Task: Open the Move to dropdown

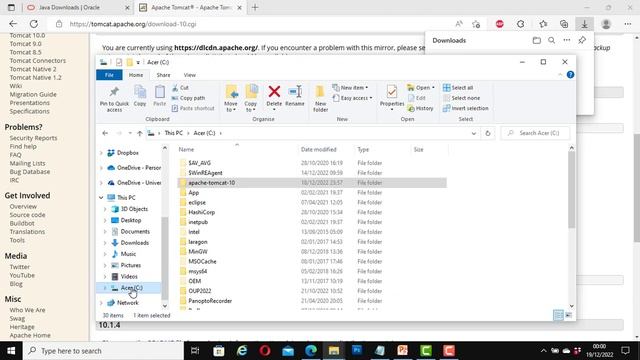Action: coord(231,98)
